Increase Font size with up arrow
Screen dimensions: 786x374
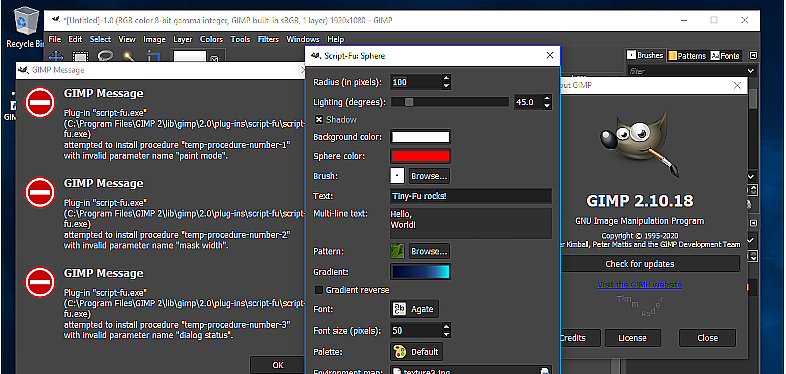coord(446,327)
